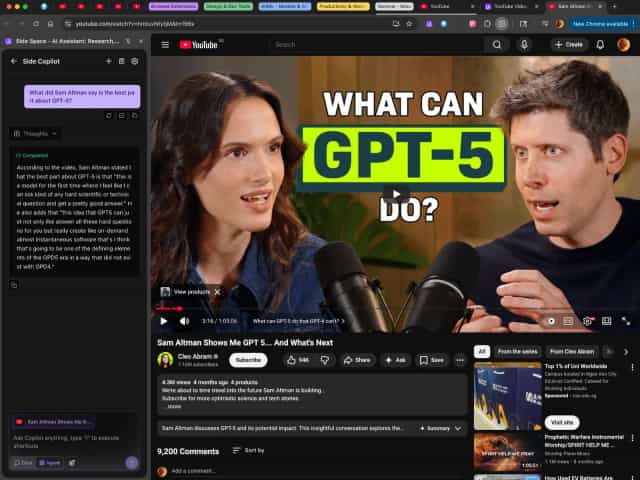The height and width of the screenshot is (480, 640).
Task: Open the Cleo Abram channel name link
Action: 195,356
